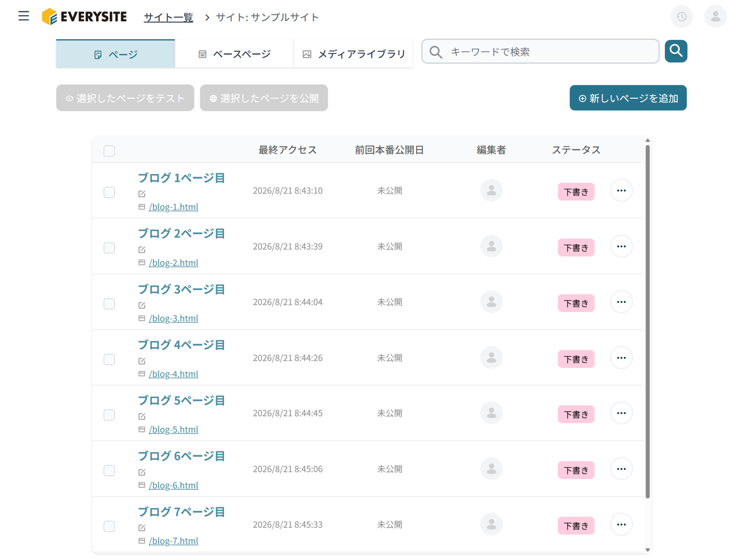Screen dimensions: 743x560
Task: Click base page icon beside /blog-7.html
Action: (142, 541)
